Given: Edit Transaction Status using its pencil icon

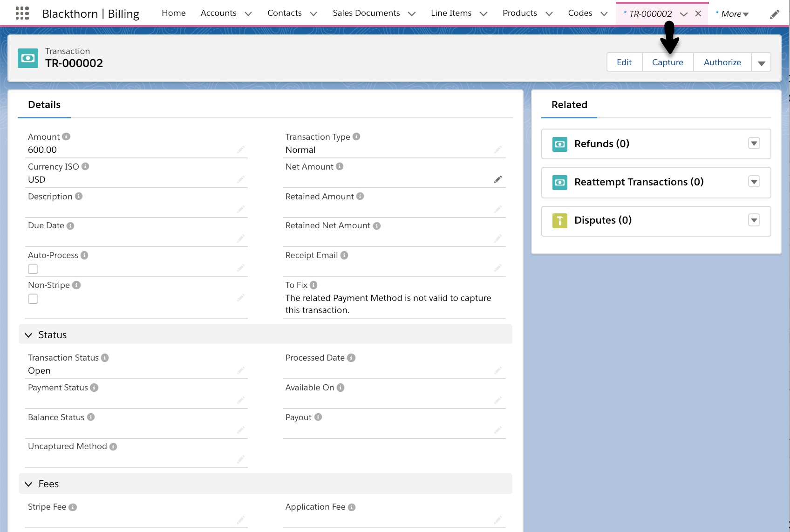Looking at the screenshot, I should tap(241, 370).
